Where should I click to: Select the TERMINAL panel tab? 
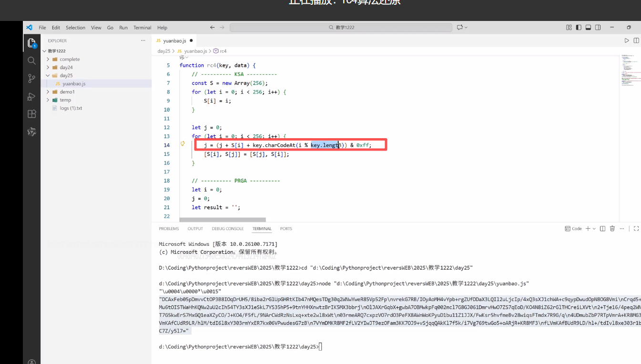point(262,229)
